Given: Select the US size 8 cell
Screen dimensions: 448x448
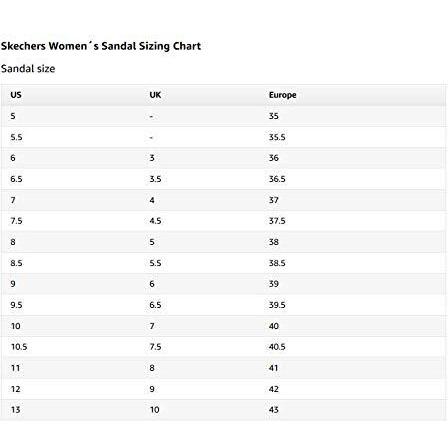Looking at the screenshot, I should [13, 242].
